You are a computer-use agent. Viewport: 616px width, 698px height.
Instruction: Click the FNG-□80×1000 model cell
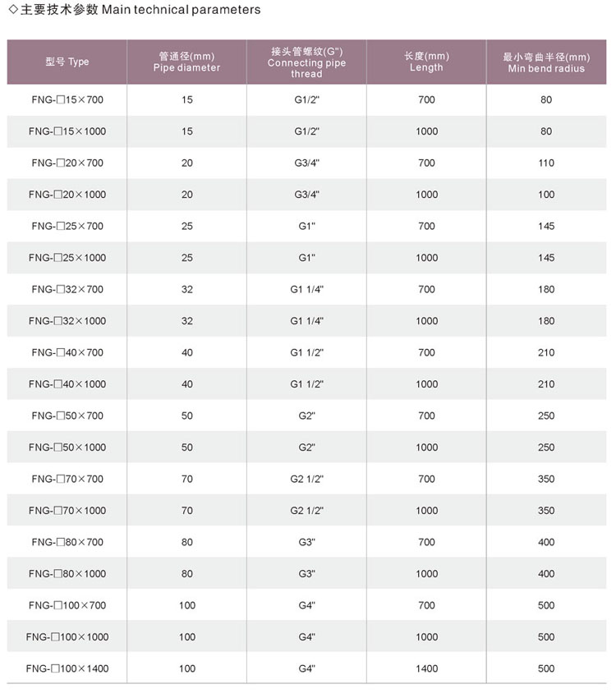(67, 574)
